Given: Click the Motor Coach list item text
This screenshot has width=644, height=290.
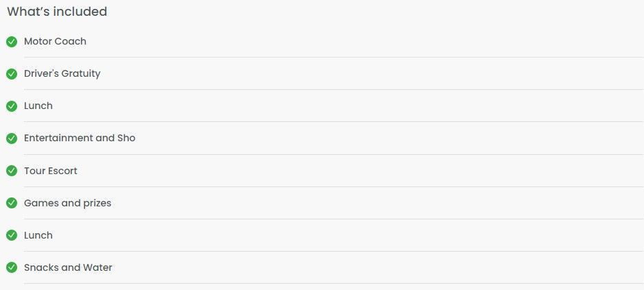Looking at the screenshot, I should click(55, 42).
